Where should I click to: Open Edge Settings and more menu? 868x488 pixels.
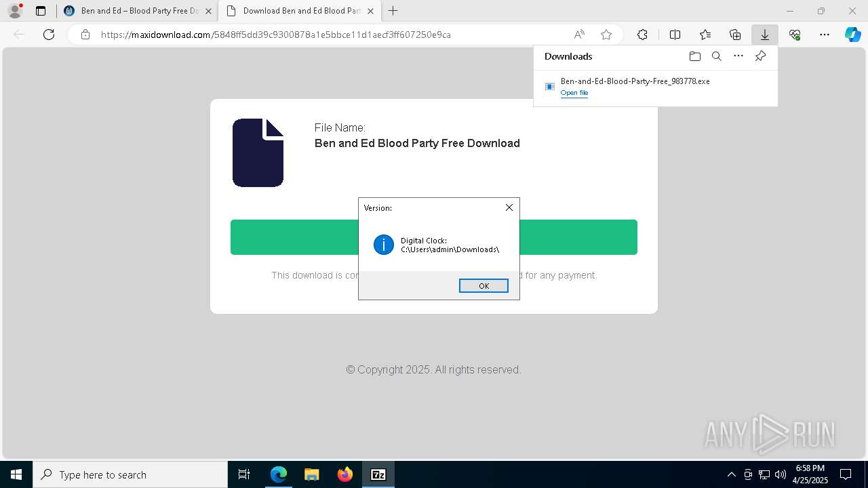click(x=825, y=35)
